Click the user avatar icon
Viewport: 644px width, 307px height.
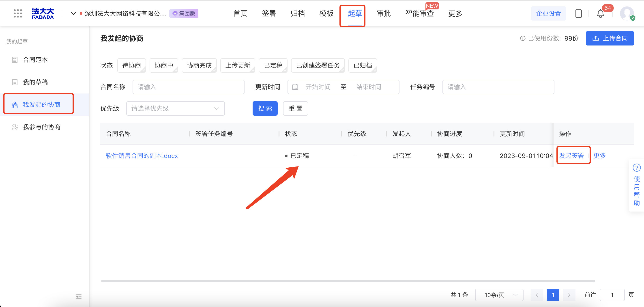(x=627, y=13)
